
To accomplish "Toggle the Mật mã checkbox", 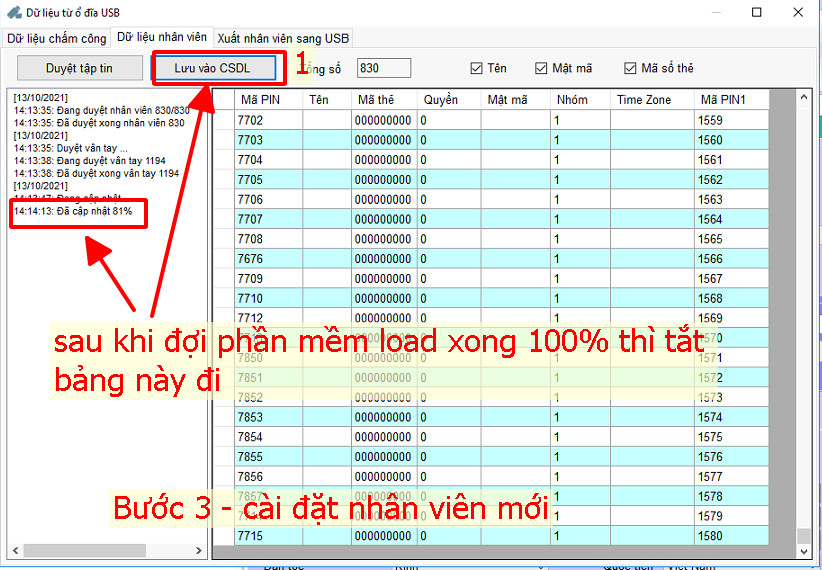I will (541, 69).
